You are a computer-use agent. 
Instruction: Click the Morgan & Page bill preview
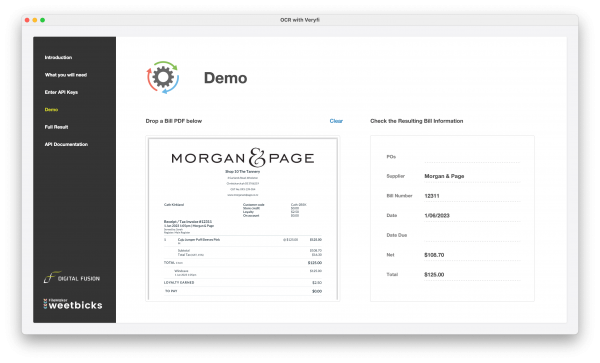(243, 218)
